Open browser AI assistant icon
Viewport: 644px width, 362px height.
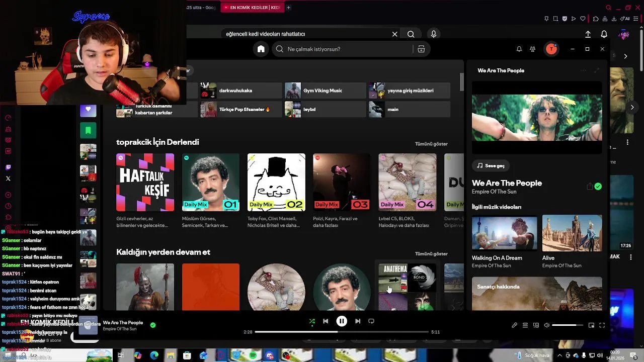click(625, 19)
